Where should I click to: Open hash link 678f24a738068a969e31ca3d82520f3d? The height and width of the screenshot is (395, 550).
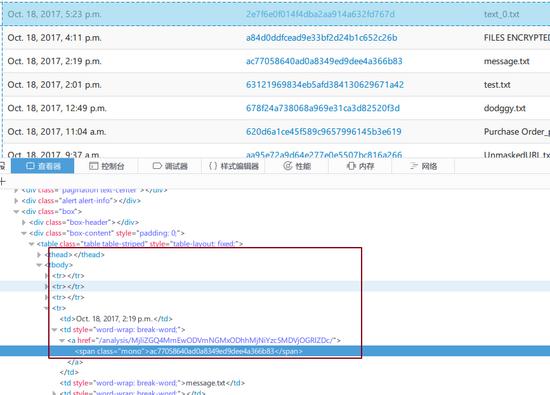pyautogui.click(x=322, y=108)
